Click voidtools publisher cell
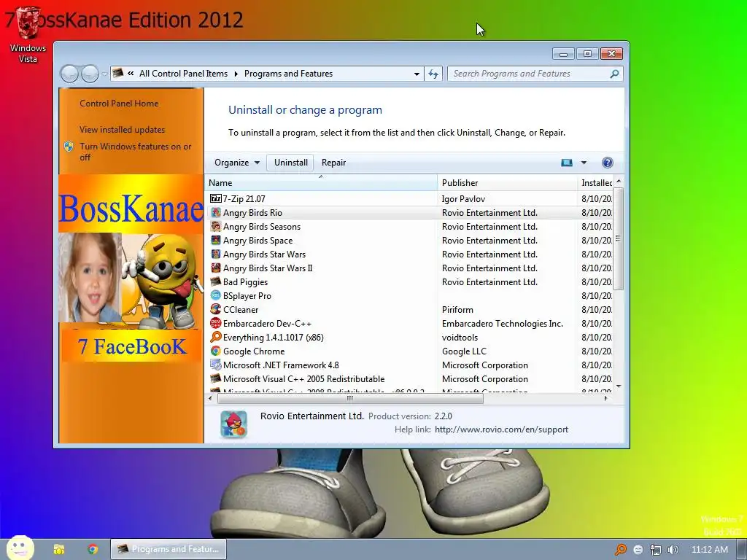The image size is (747, 560). [x=460, y=337]
